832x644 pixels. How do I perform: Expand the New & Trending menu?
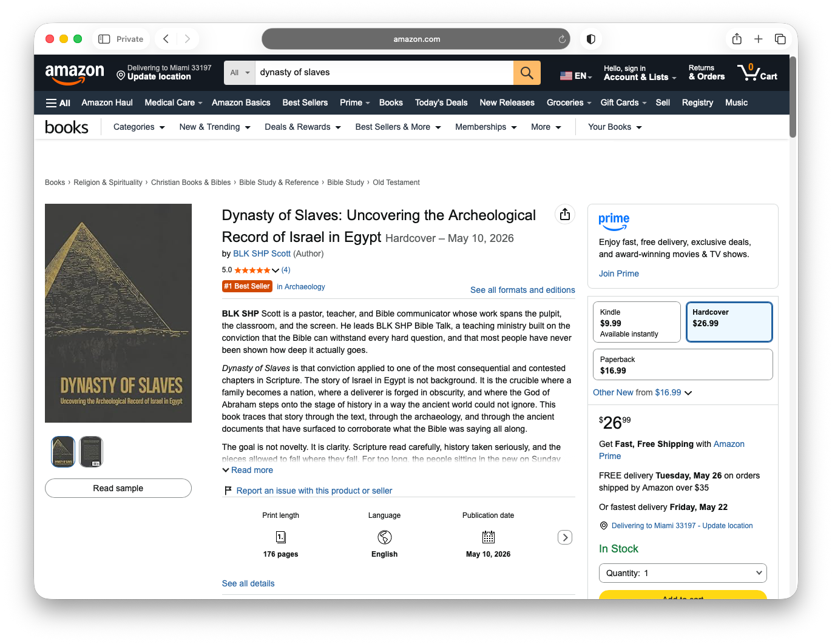215,127
